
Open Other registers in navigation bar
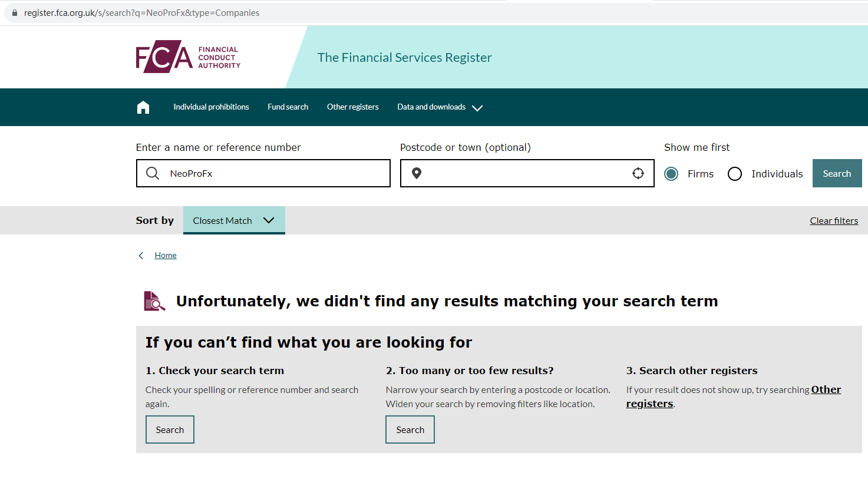[352, 107]
